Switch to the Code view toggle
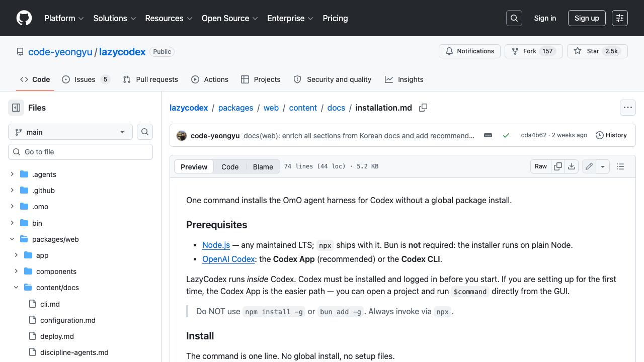The width and height of the screenshot is (644, 362). pos(230,167)
